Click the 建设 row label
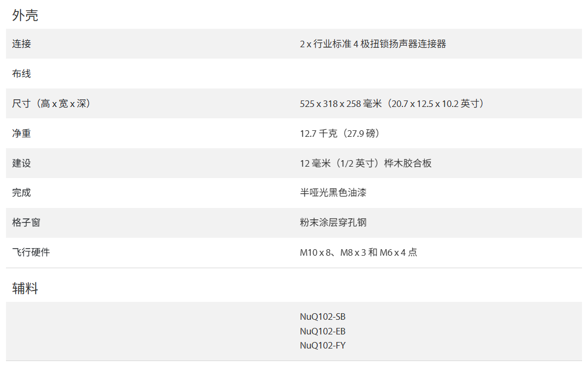This screenshot has height=367, width=588. [22, 163]
